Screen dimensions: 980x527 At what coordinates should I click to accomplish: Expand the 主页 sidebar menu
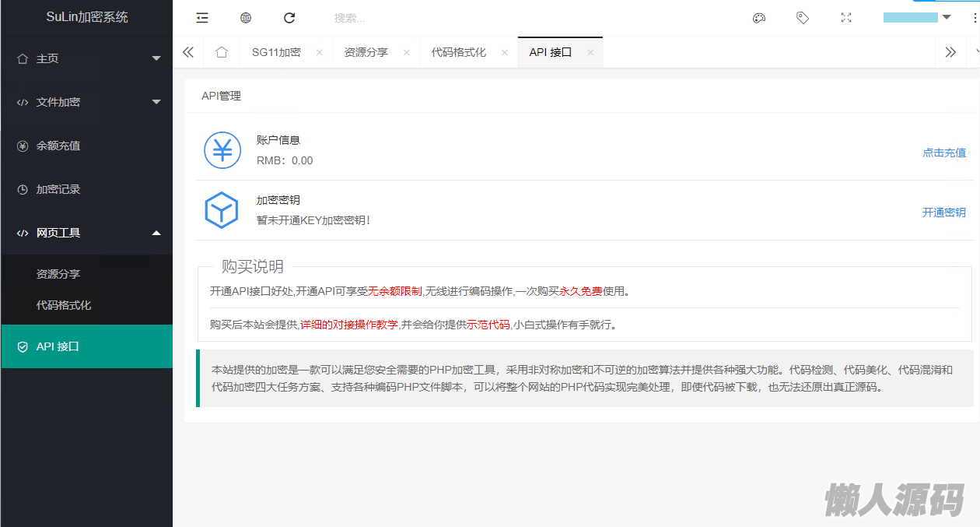click(86, 58)
